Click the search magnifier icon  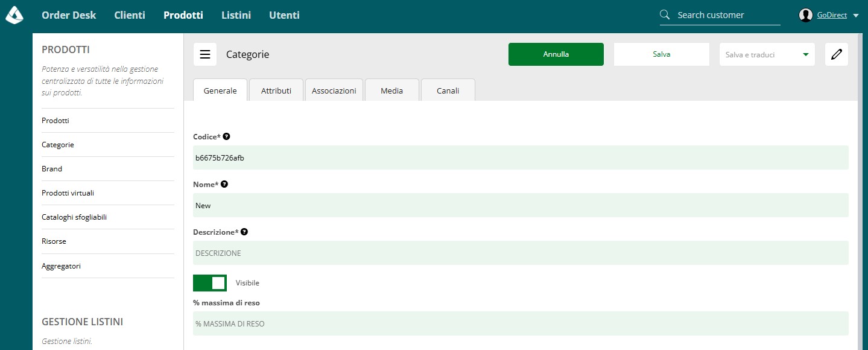tap(665, 15)
